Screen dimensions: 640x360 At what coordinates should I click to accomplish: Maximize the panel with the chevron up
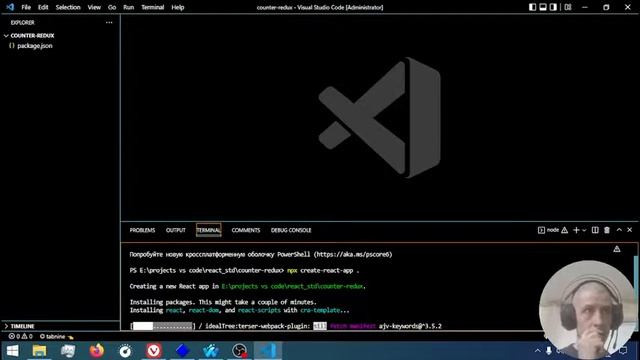point(619,230)
